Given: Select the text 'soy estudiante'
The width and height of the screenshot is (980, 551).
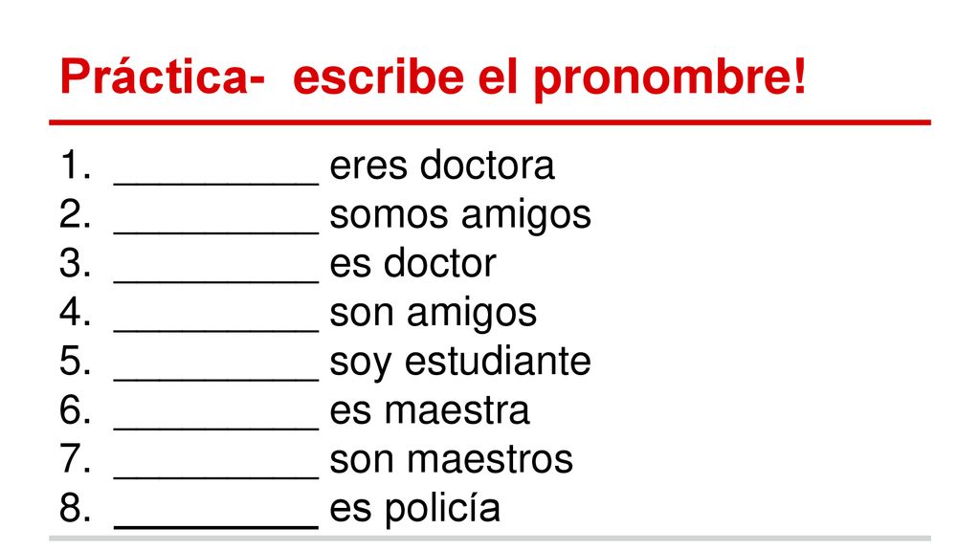Looking at the screenshot, I should (460, 362).
